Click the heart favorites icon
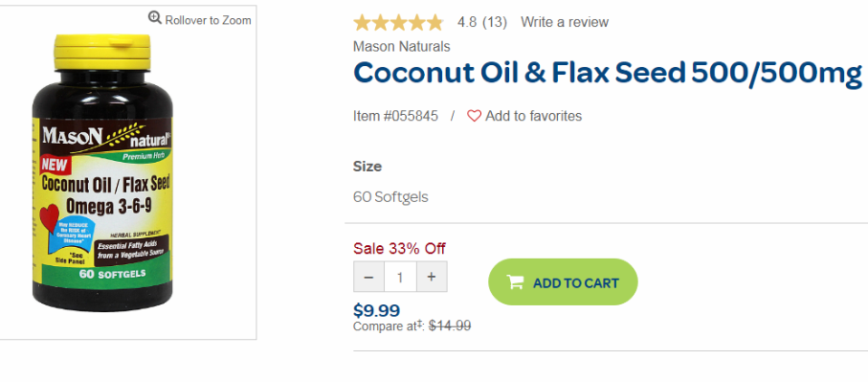The image size is (868, 382). click(474, 116)
